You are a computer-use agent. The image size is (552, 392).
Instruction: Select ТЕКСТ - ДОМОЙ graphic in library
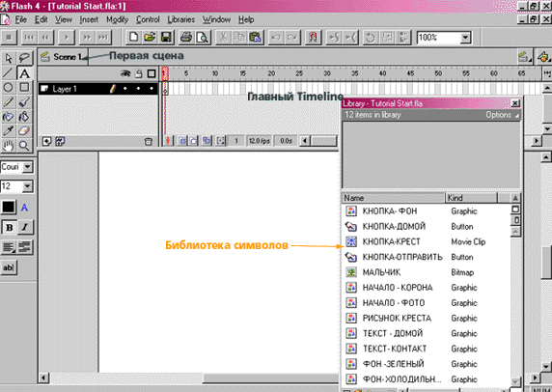426,333
